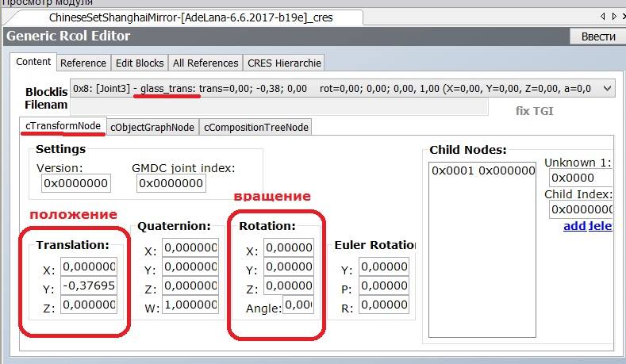
Task: Select first entry in Child Nodes list
Action: (x=482, y=171)
